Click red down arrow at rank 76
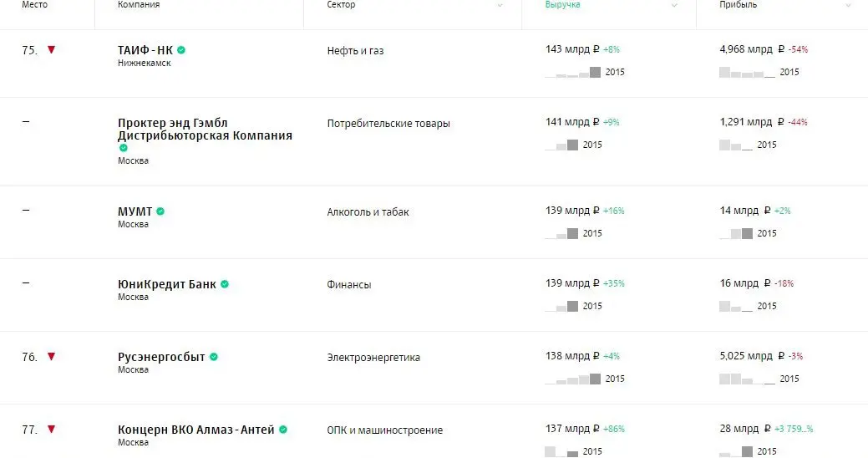Screen dimensions: 868x458 coord(52,357)
